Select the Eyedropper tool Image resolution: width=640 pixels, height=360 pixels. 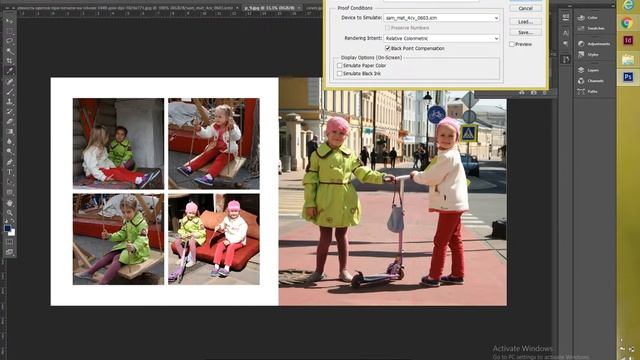pos(9,71)
